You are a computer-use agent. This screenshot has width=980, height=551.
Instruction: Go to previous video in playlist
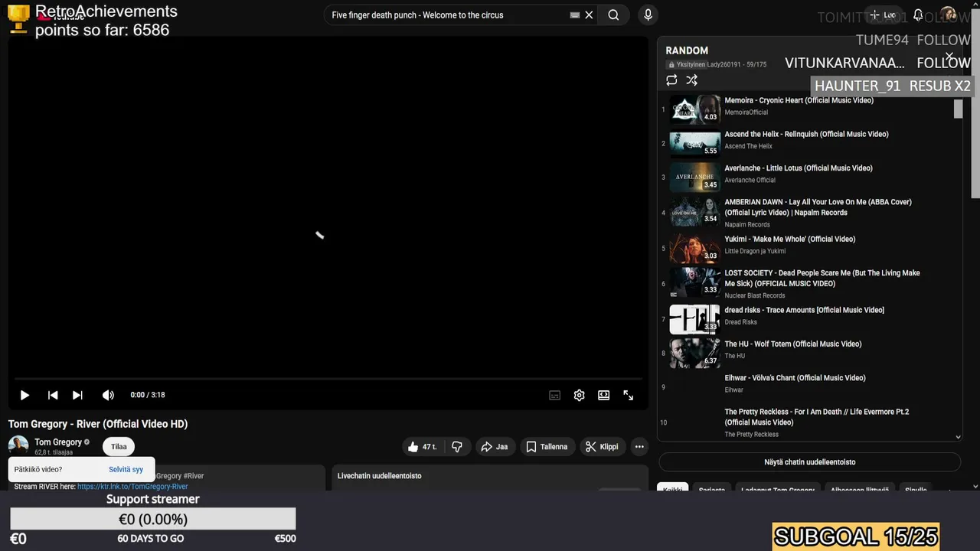[x=53, y=395]
